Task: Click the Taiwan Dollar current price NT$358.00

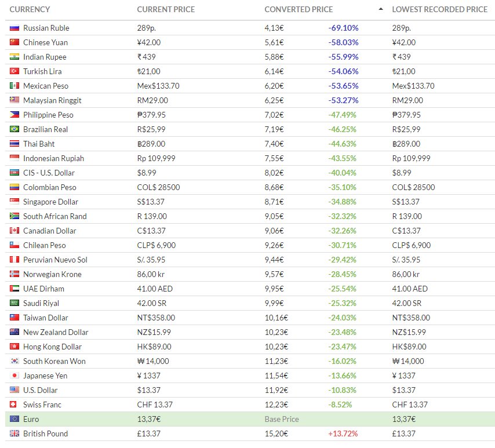Action: (156, 318)
